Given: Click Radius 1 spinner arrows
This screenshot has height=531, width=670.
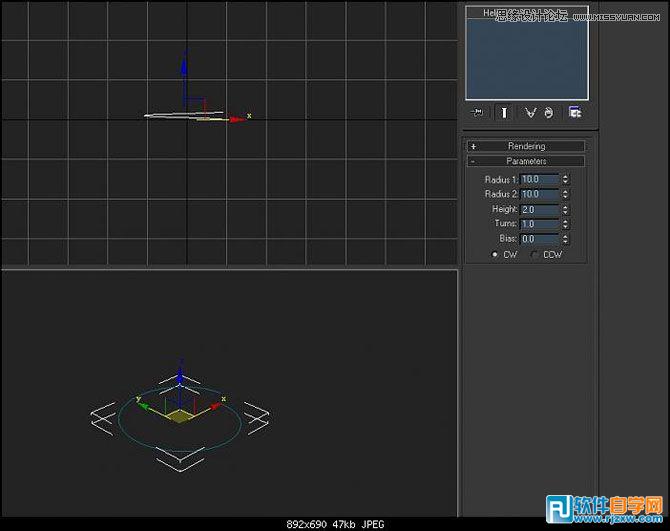Looking at the screenshot, I should (565, 179).
